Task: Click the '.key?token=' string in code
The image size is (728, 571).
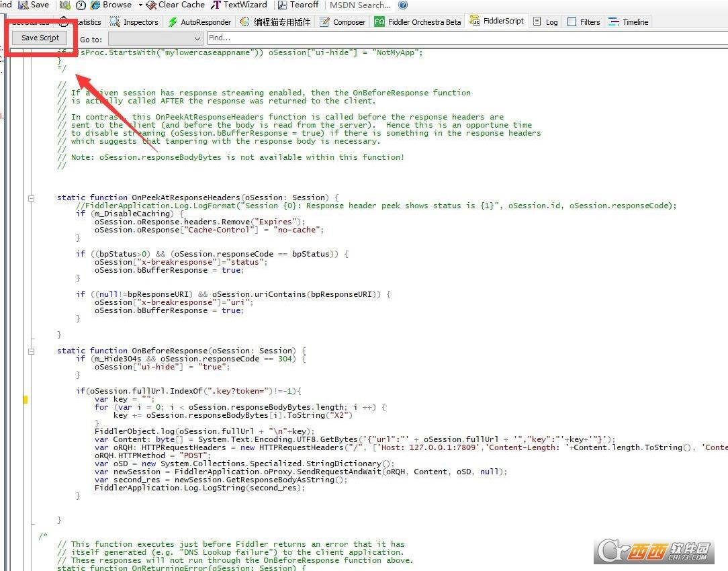Action: tap(238, 391)
